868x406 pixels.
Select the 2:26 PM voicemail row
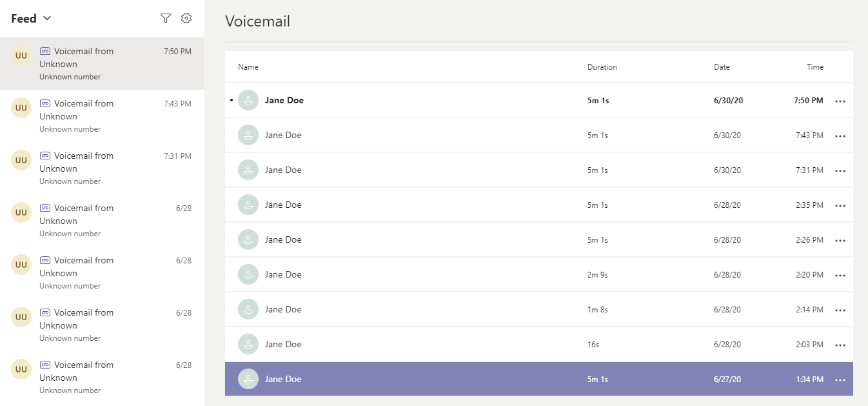pyautogui.click(x=539, y=240)
